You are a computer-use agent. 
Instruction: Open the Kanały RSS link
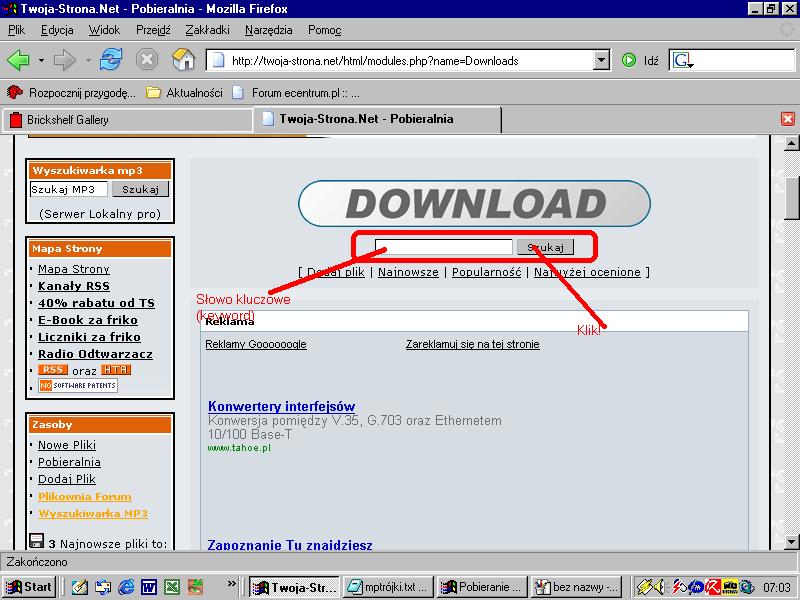click(x=74, y=286)
